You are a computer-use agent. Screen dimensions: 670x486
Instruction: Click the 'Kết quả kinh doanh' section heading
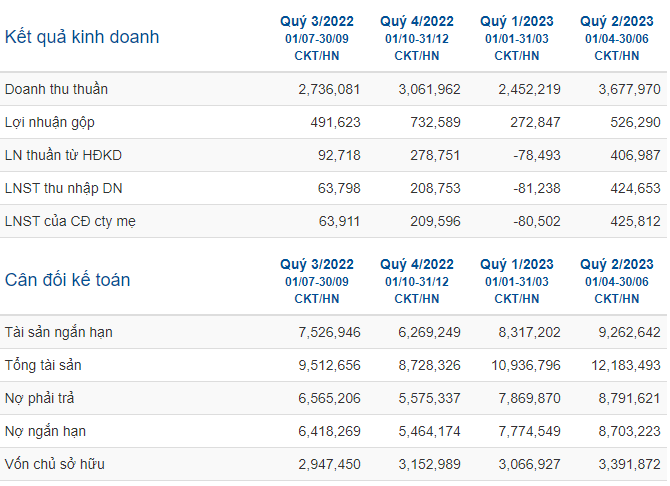82,37
